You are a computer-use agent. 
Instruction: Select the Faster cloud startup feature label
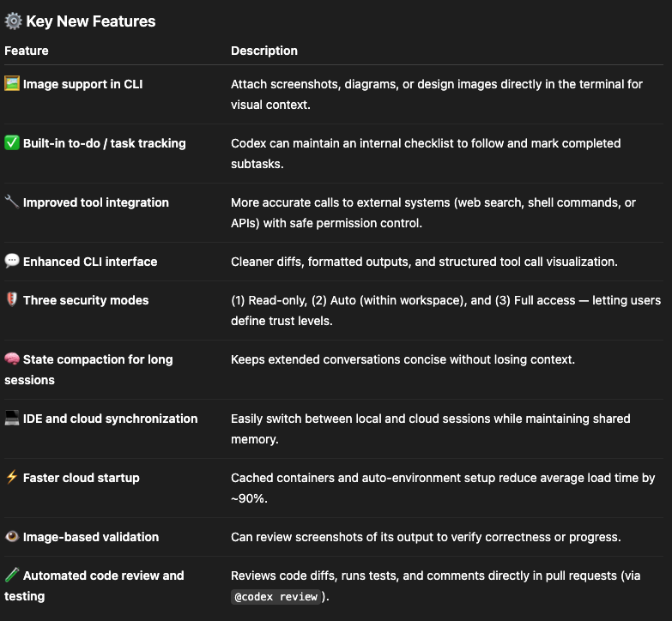(82, 478)
